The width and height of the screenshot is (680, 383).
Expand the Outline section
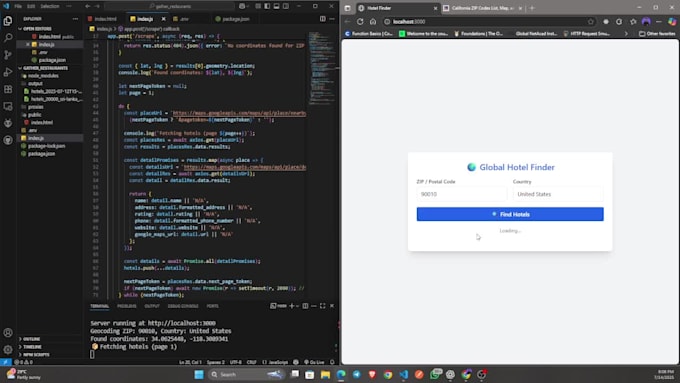tap(31, 339)
